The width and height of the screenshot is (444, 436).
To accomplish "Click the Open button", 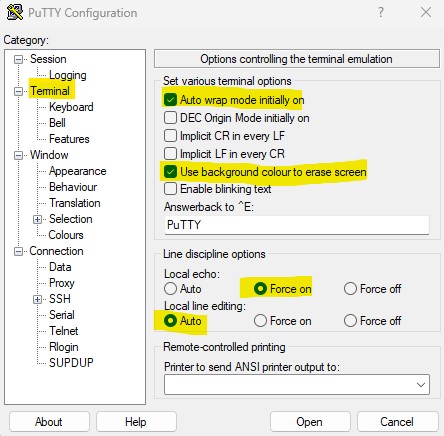I will point(310,422).
